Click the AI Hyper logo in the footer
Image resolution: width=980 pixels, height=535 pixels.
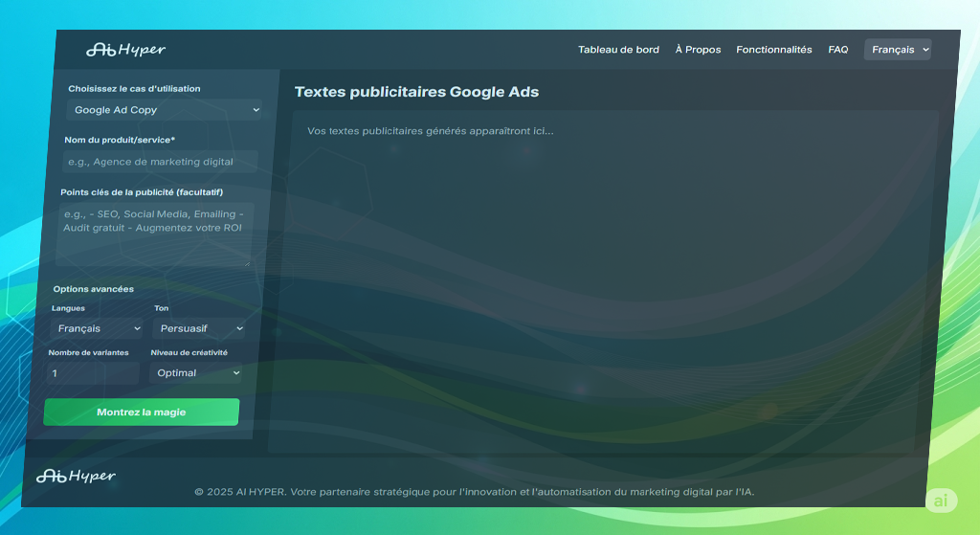pyautogui.click(x=76, y=476)
